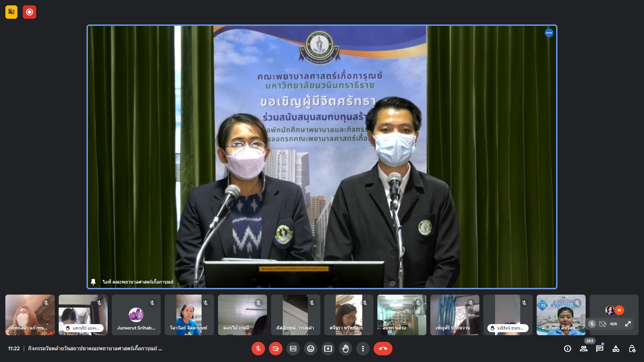Click the yellow captions-off extension icon
This screenshot has width=644, height=362.
pyautogui.click(x=11, y=12)
